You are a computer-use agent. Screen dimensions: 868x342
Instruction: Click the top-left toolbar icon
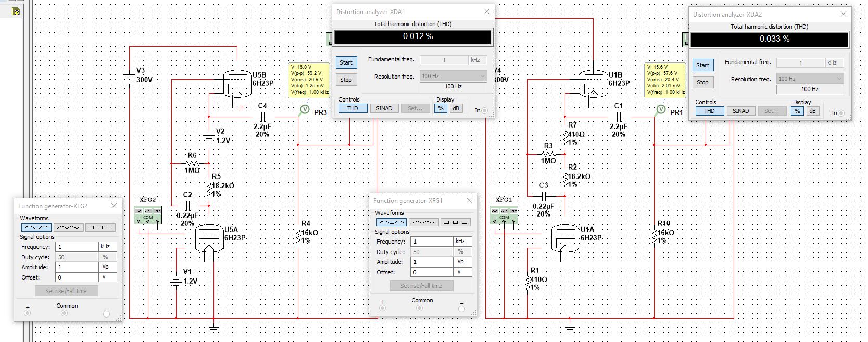coord(16,11)
